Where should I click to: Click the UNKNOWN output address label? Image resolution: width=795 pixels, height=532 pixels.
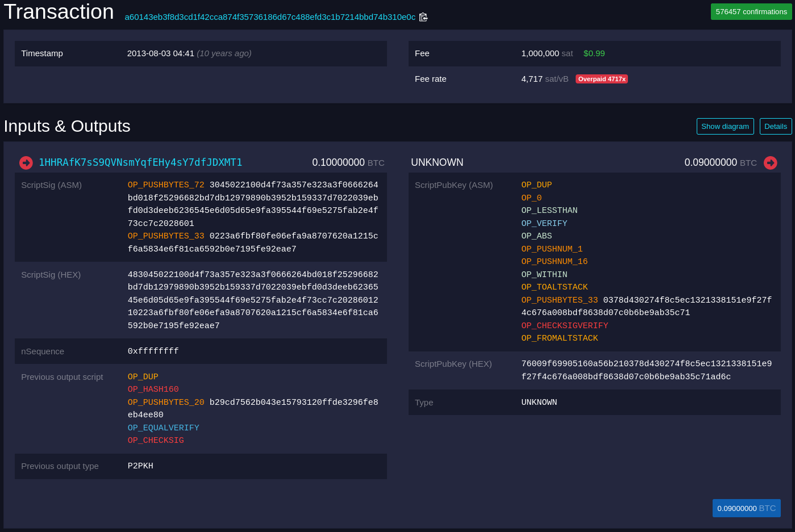pyautogui.click(x=437, y=163)
